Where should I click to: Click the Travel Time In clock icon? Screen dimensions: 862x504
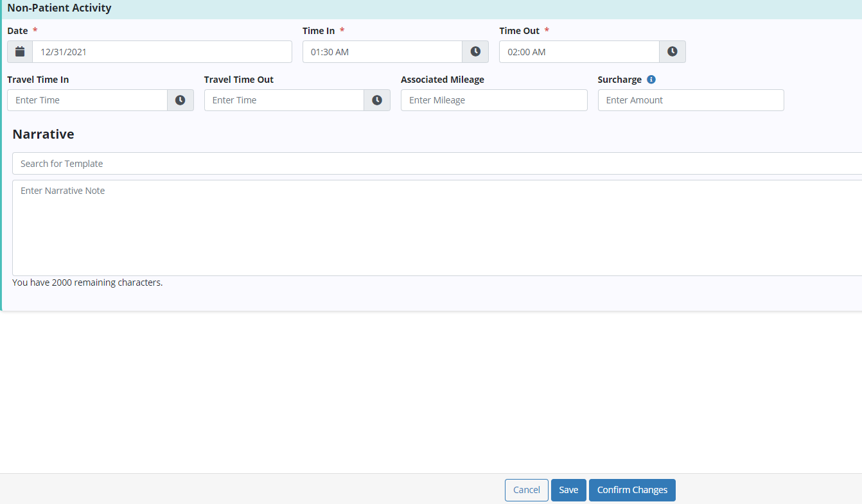point(180,100)
